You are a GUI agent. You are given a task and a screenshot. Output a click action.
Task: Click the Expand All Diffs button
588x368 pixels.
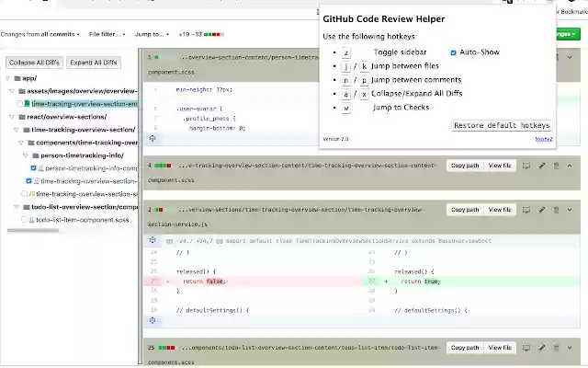pyautogui.click(x=94, y=63)
